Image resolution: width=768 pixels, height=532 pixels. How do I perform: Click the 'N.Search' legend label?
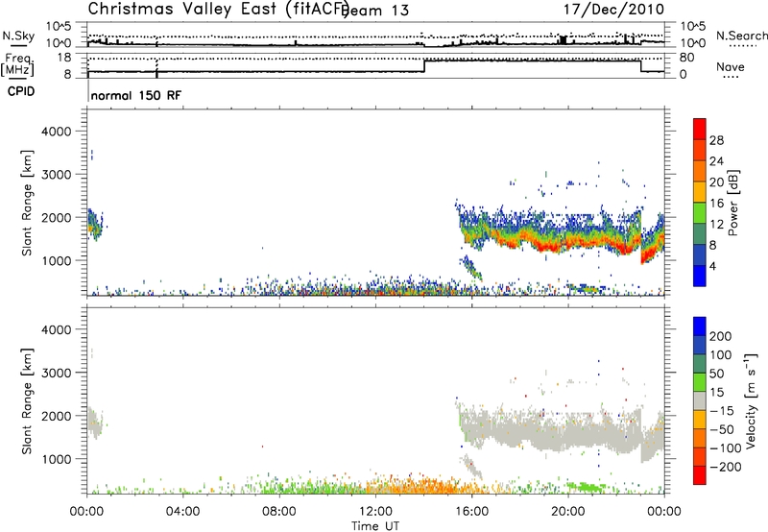click(x=742, y=36)
